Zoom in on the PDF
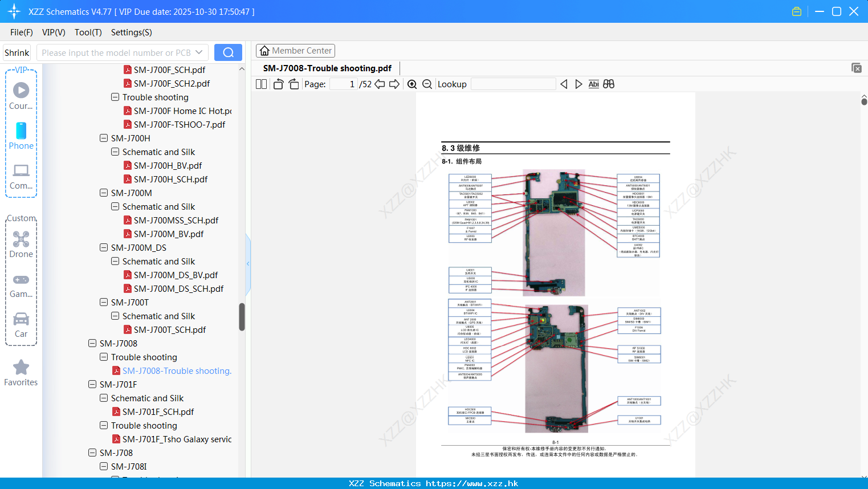The height and width of the screenshot is (489, 868). point(412,84)
